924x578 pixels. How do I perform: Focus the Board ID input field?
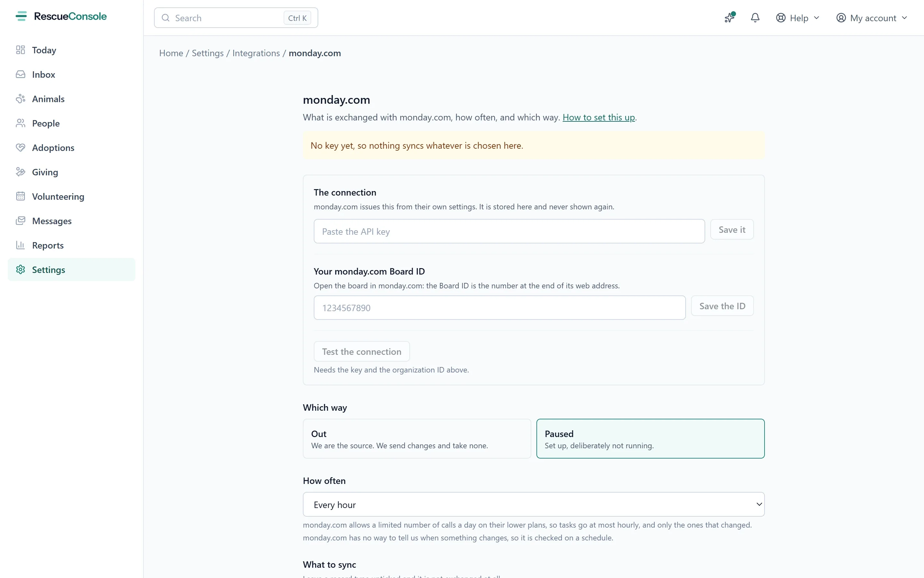(500, 308)
